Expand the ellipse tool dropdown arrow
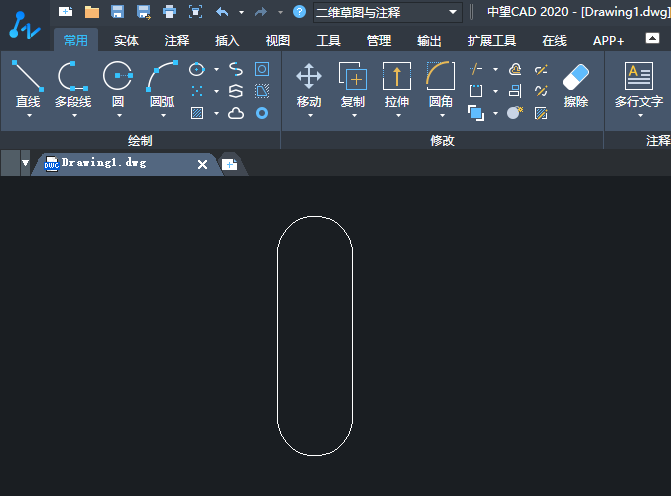Image resolution: width=671 pixels, height=496 pixels. [x=217, y=69]
